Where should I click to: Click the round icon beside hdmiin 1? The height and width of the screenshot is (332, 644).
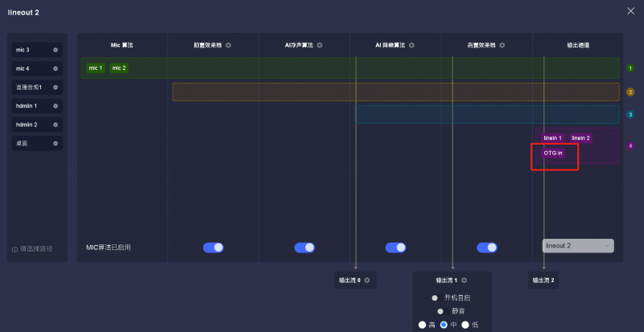click(x=56, y=106)
